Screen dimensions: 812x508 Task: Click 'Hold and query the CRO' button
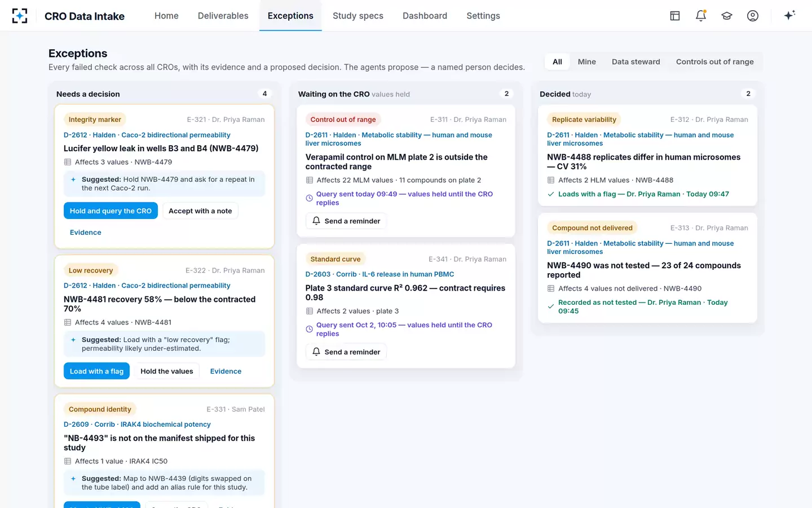pyautogui.click(x=111, y=211)
